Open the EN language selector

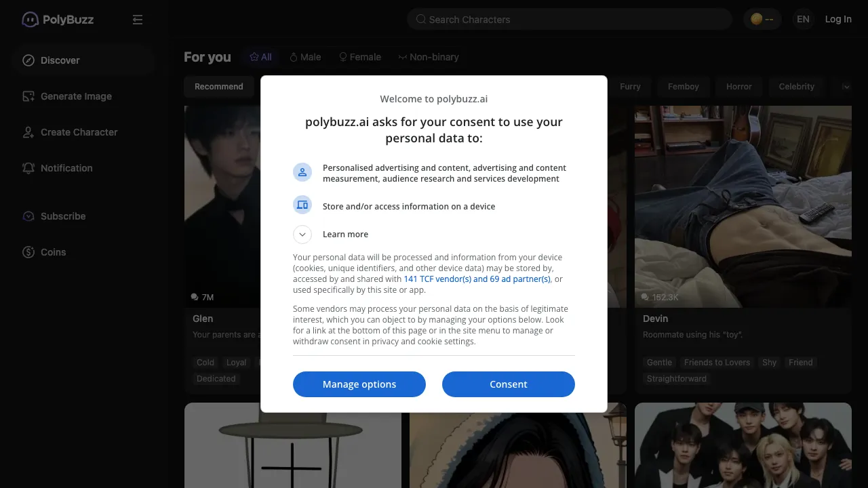(803, 19)
